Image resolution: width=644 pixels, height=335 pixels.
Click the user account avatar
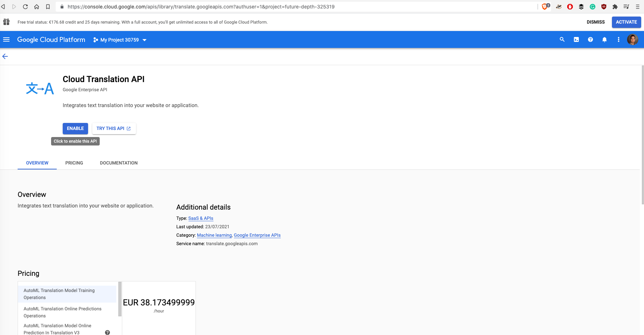632,39
